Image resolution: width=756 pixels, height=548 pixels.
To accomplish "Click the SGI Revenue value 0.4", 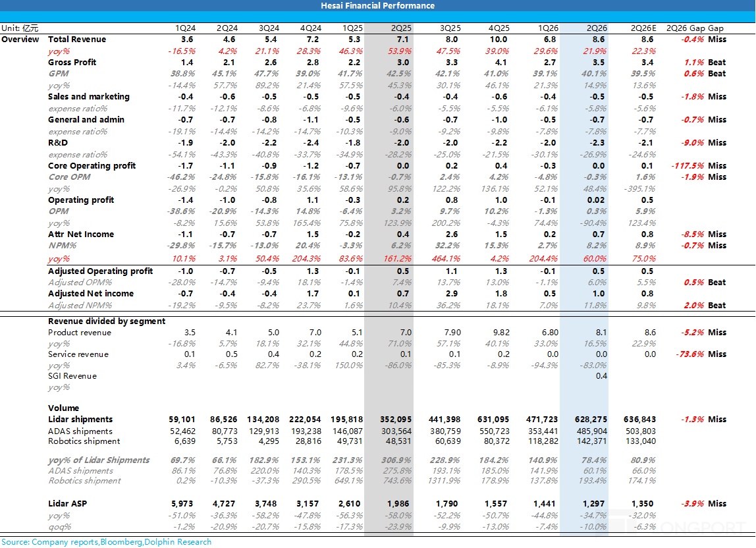I will tap(601, 376).
